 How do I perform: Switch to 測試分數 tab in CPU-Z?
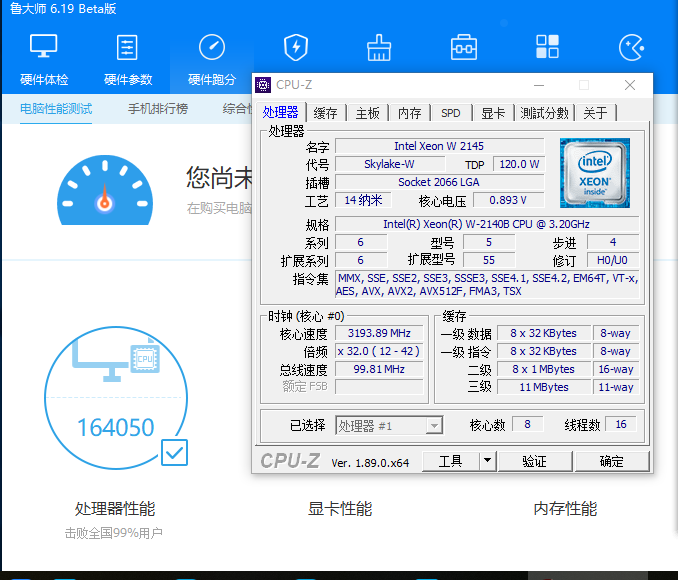tap(544, 113)
